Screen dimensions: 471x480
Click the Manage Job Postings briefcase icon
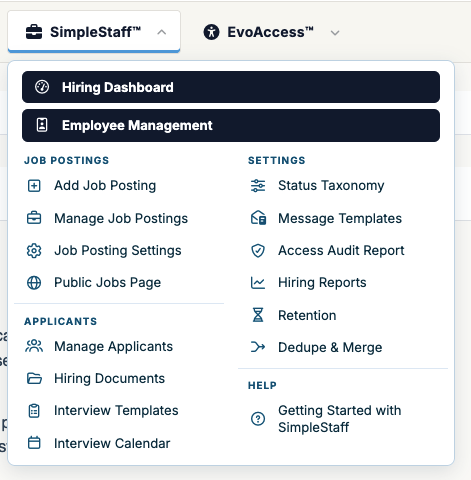(x=34, y=218)
